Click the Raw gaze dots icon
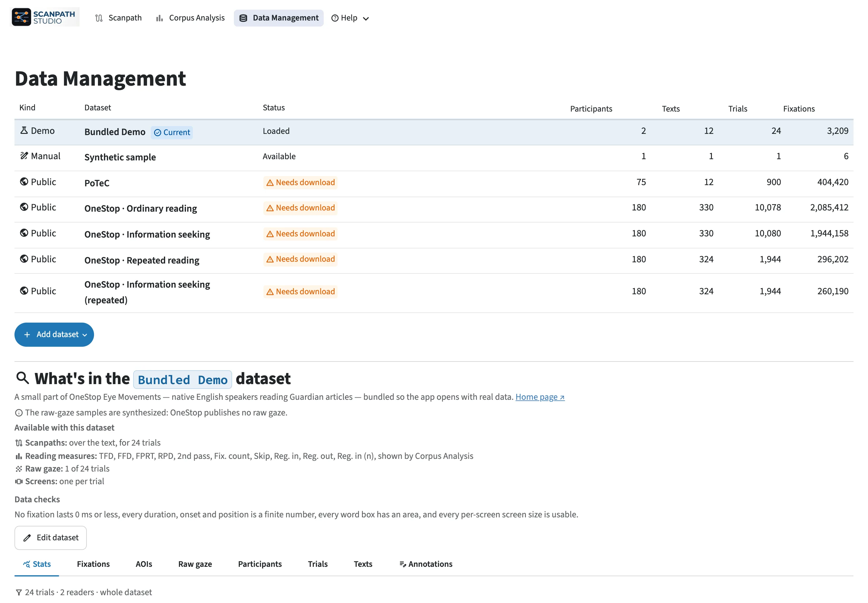 pyautogui.click(x=18, y=469)
